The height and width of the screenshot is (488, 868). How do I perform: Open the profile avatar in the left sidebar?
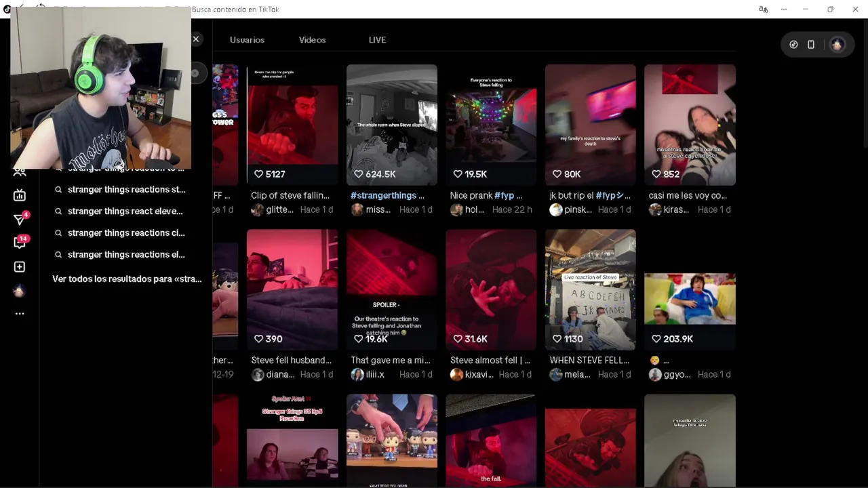[20, 291]
